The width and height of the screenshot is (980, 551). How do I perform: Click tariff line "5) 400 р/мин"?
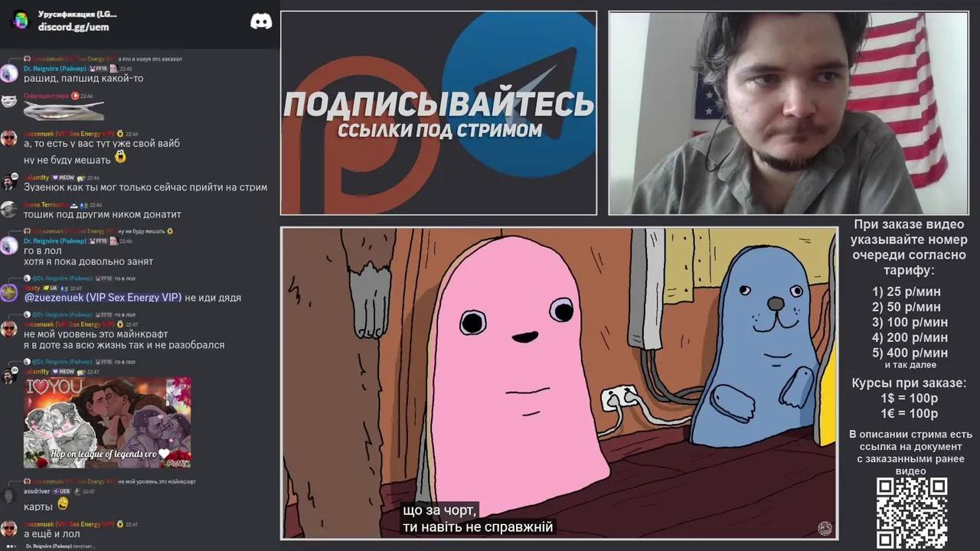click(x=910, y=353)
